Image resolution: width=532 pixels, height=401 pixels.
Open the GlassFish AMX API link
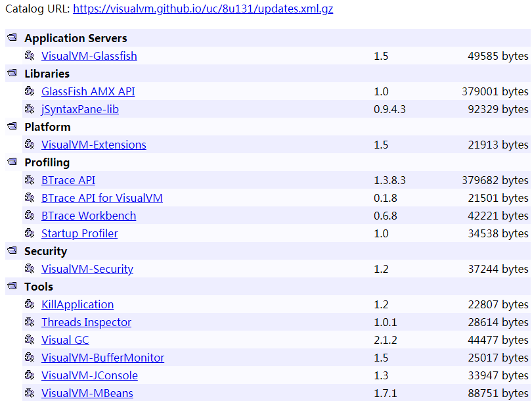[88, 91]
